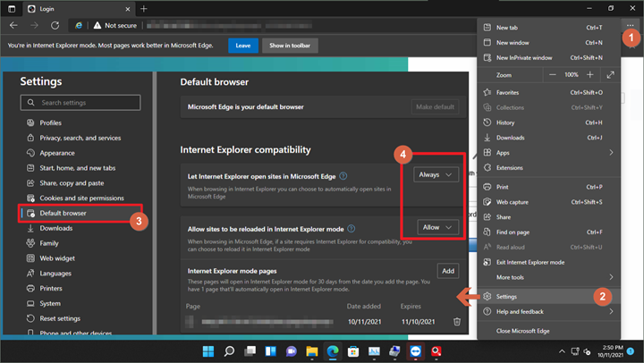Click the Show in toolbar button
The height and width of the screenshot is (363, 644).
click(290, 46)
